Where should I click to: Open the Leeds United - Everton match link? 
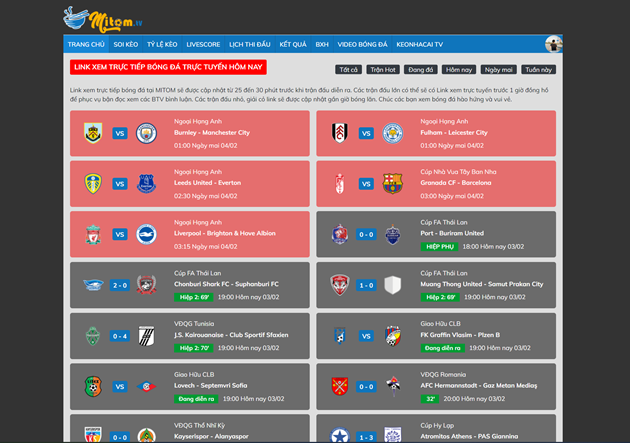pyautogui.click(x=207, y=183)
